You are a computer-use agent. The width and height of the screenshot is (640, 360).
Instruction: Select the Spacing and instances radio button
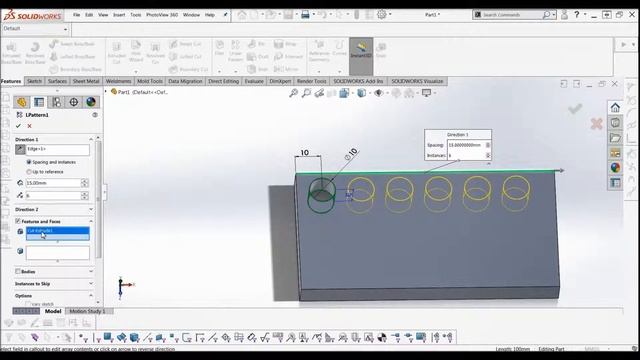pyautogui.click(x=29, y=162)
